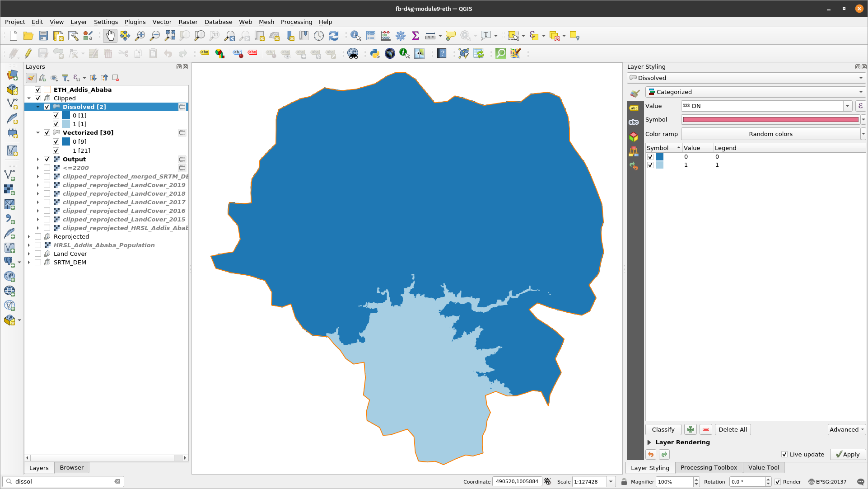
Task: Toggle visibility of Dissolved [2] layer
Action: 47,107
